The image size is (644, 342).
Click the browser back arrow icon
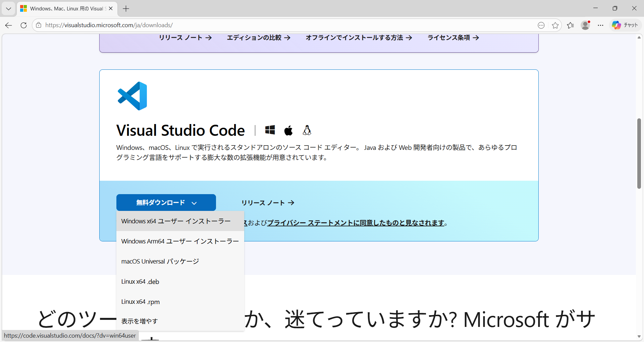[x=9, y=25]
